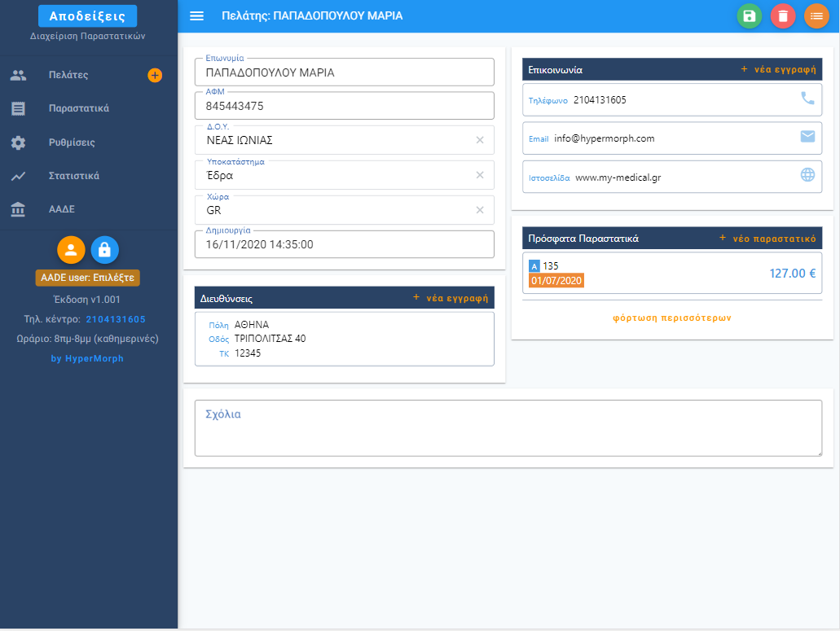The width and height of the screenshot is (840, 631).
Task: Open Ρυθμίσεις from the sidebar
Action: [x=72, y=142]
